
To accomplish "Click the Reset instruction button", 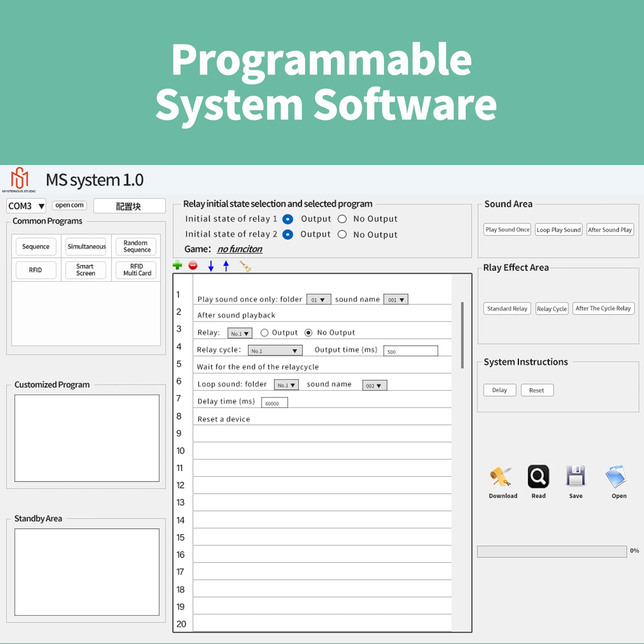I will pos(537,390).
